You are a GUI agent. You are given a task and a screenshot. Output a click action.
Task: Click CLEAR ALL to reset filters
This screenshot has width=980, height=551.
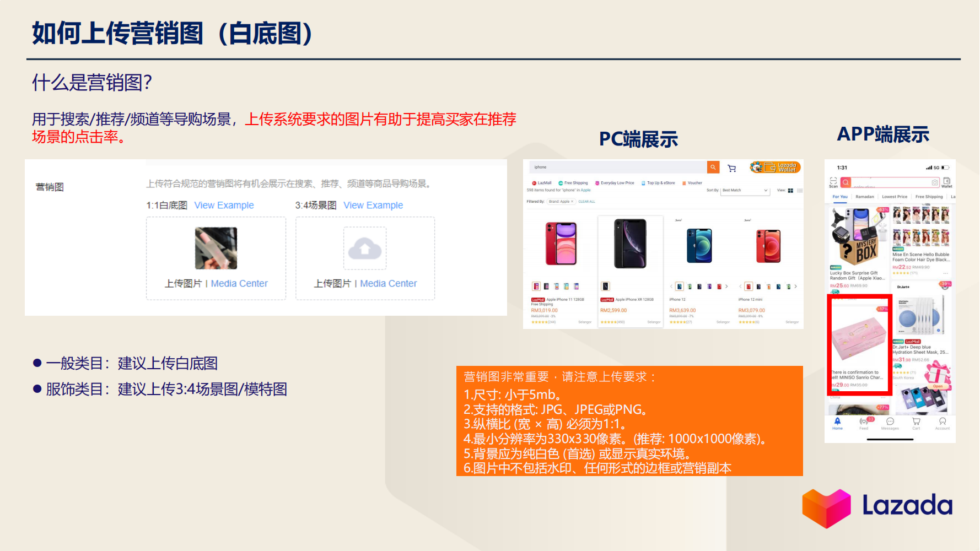(586, 202)
